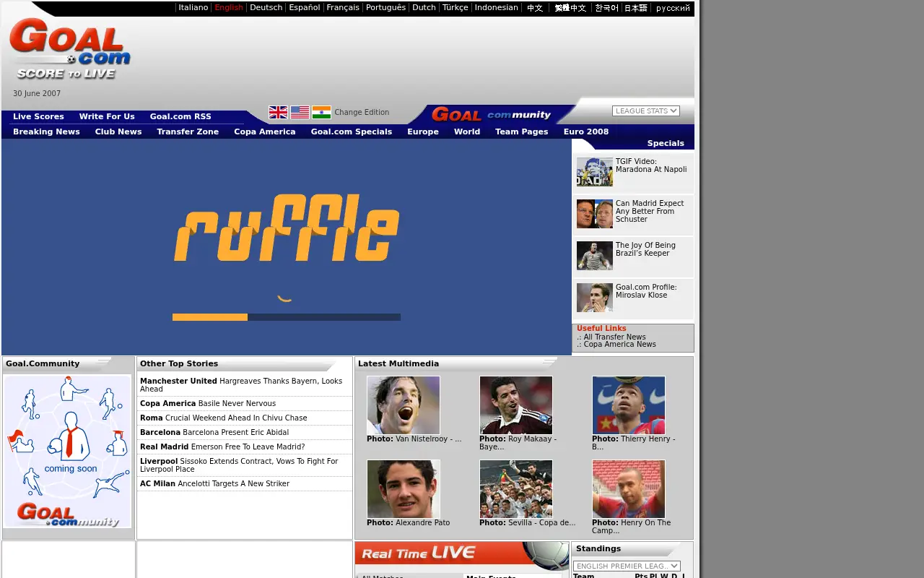View the Van Nistelrooy photo

[404, 405]
